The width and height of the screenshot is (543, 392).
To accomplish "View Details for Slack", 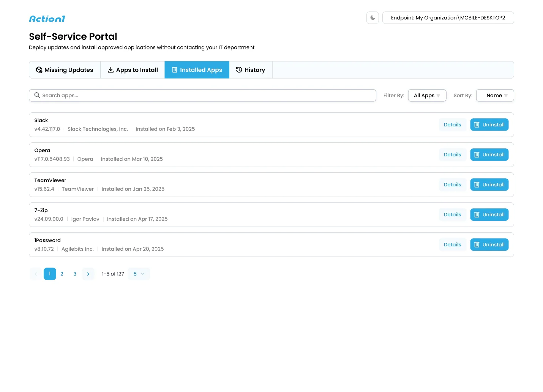I will [452, 125].
